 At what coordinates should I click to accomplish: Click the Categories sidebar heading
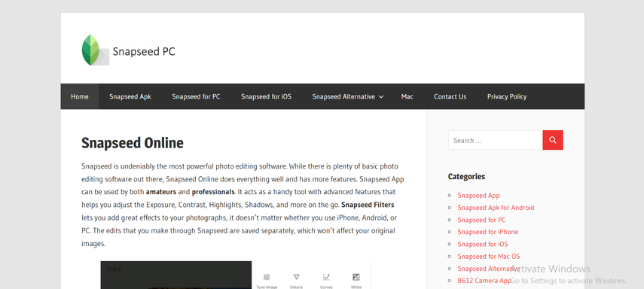466,177
